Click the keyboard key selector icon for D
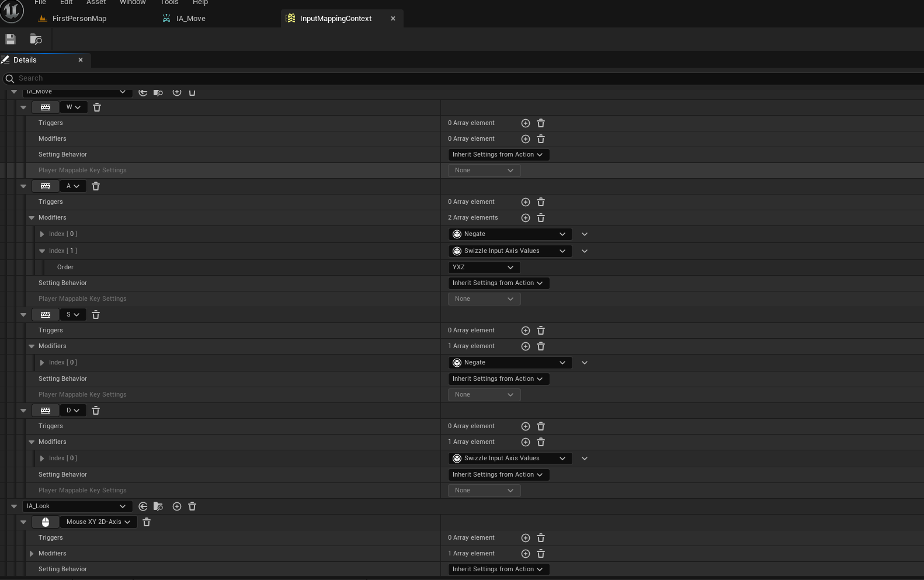This screenshot has width=924, height=580. point(46,411)
